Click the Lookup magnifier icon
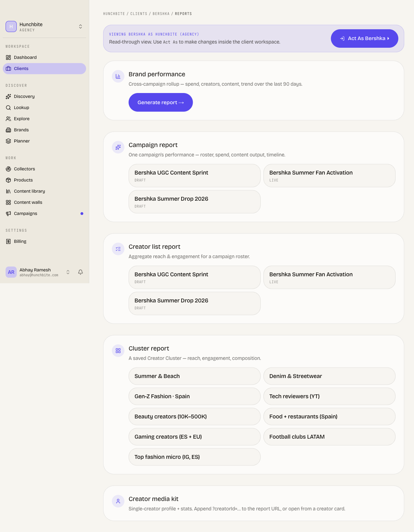Viewport: 414px width, 532px height. [x=8, y=108]
